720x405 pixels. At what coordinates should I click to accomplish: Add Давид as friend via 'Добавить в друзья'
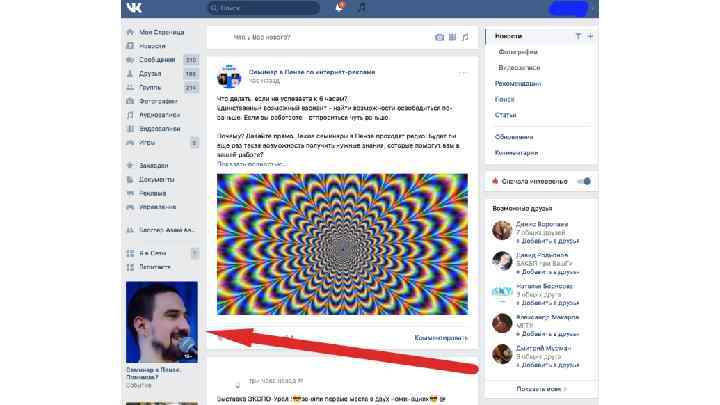tap(548, 272)
